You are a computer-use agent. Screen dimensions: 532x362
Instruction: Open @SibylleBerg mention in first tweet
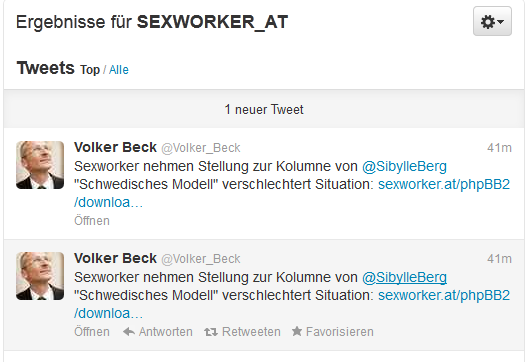(404, 167)
